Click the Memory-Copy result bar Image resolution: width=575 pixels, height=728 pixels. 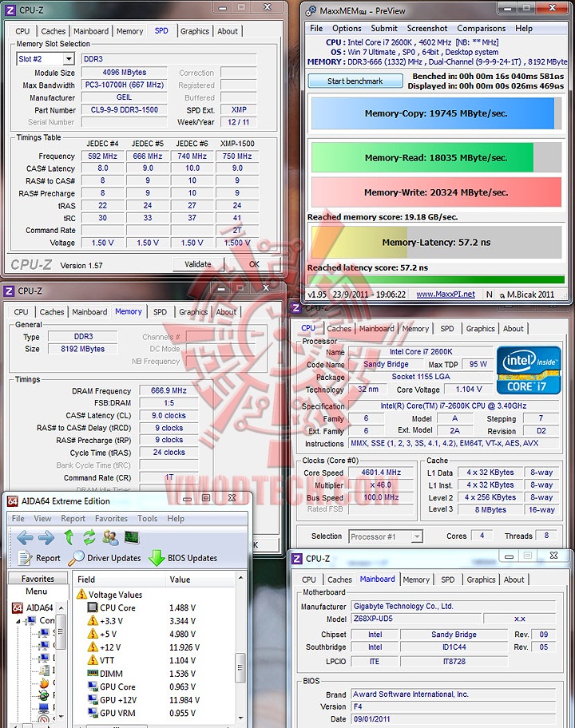(436, 113)
